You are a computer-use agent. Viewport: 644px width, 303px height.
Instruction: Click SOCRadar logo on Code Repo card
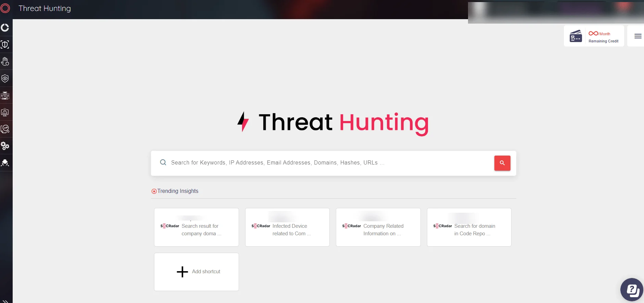coord(443,226)
